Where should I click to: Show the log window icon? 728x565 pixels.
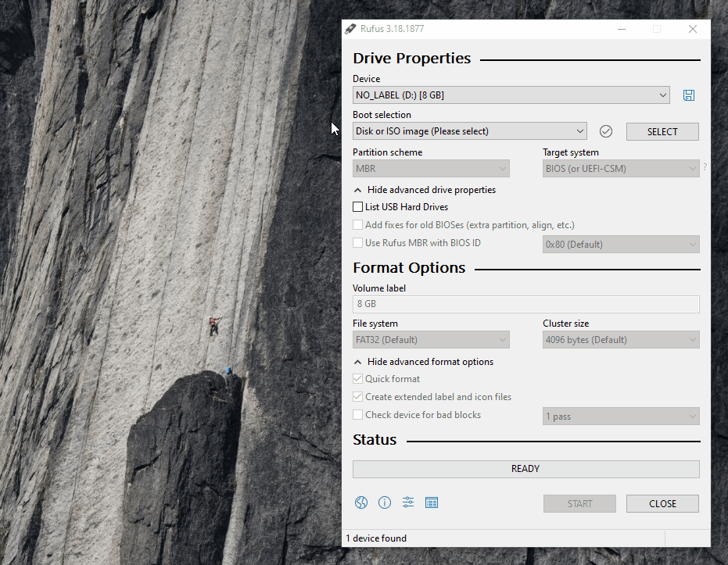432,502
